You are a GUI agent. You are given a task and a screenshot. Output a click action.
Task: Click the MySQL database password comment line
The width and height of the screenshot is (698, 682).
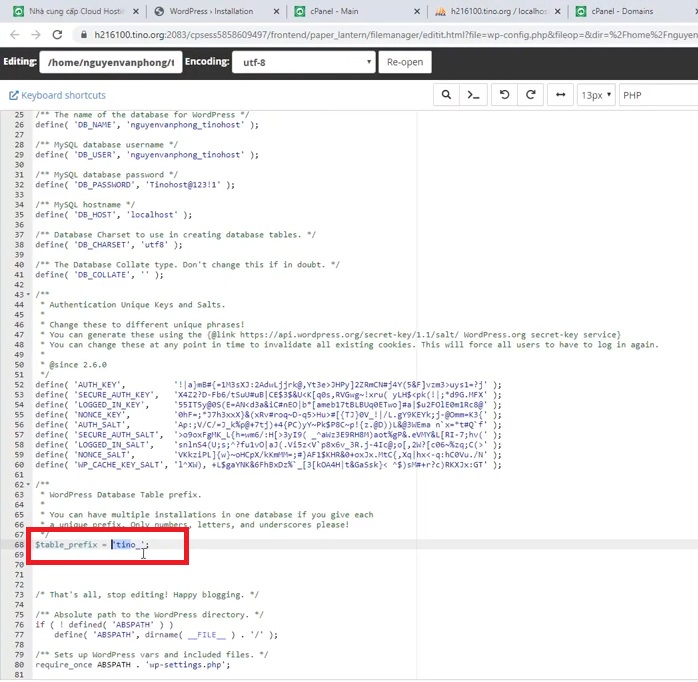pos(107,175)
